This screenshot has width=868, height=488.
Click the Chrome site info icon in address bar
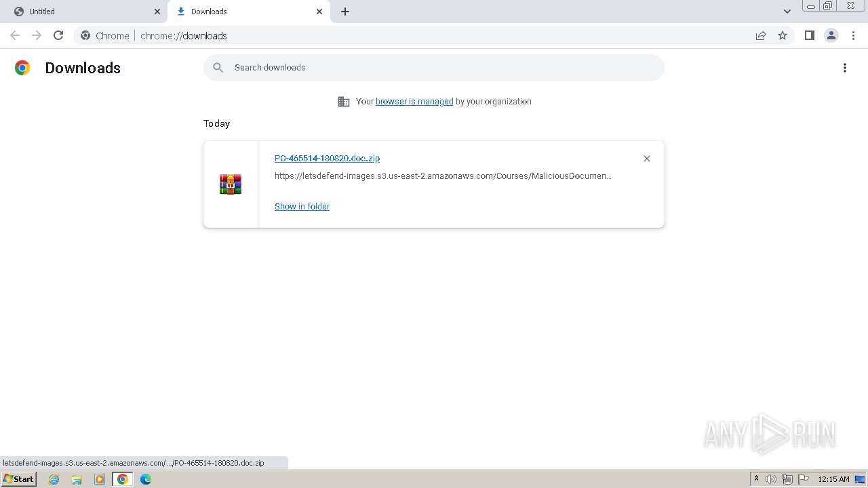(85, 35)
